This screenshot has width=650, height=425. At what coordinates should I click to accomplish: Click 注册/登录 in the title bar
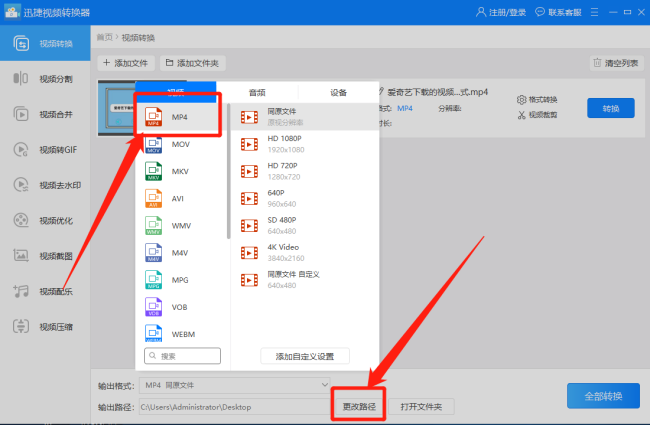(x=501, y=12)
